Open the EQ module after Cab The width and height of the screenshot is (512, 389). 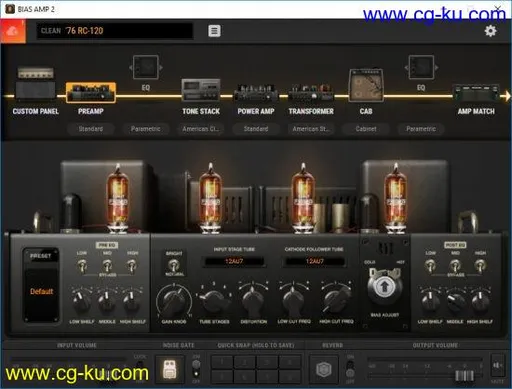coord(421,67)
